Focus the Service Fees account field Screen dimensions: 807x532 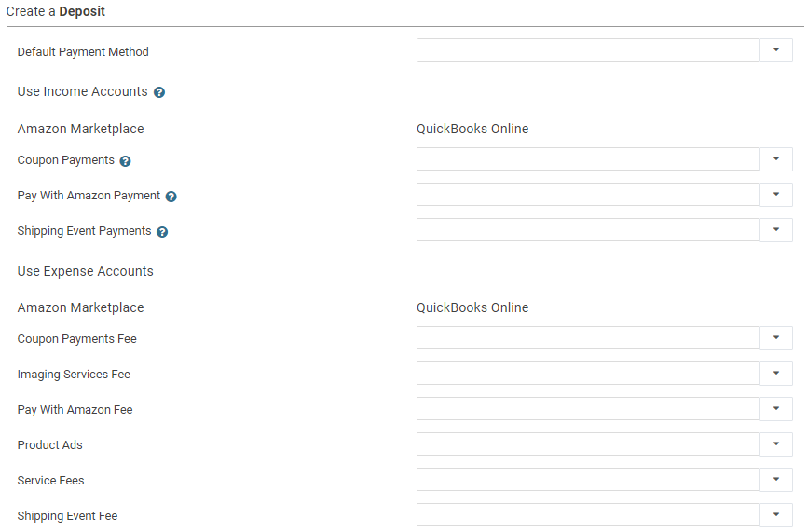point(588,480)
